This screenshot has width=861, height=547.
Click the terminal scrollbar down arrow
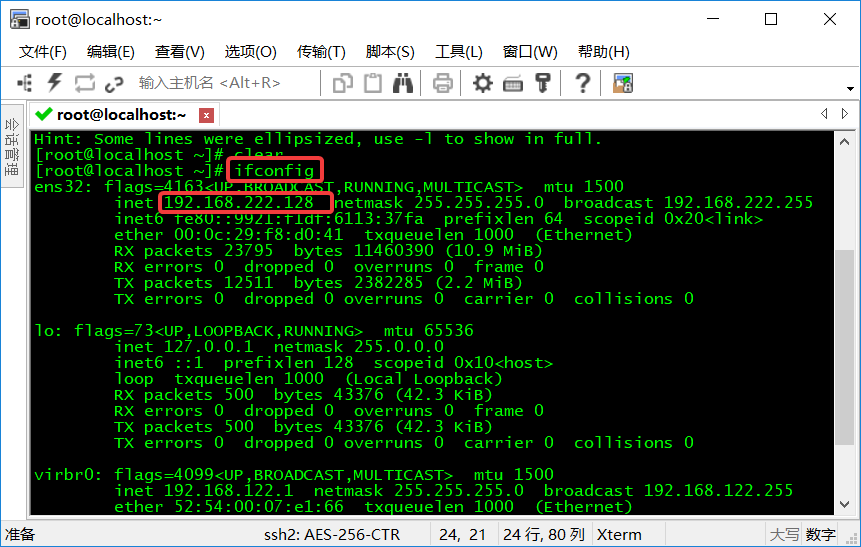coord(844,504)
